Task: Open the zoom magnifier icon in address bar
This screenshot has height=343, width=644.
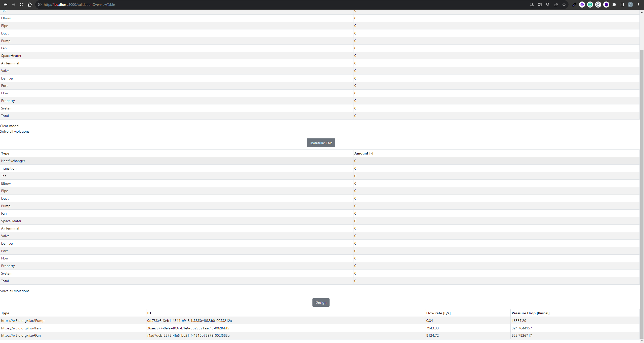Action: click(548, 5)
